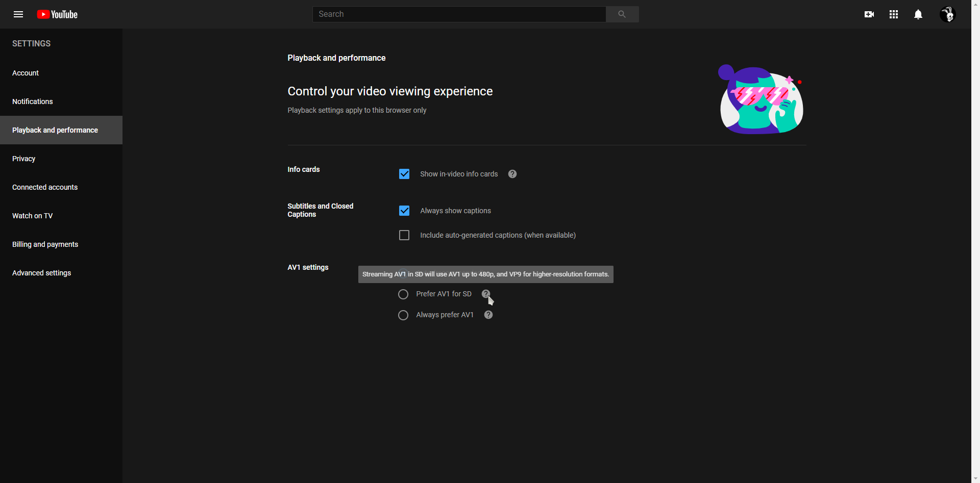Image resolution: width=980 pixels, height=483 pixels.
Task: Click help icon next to Always prefer AV1
Action: [x=488, y=315]
